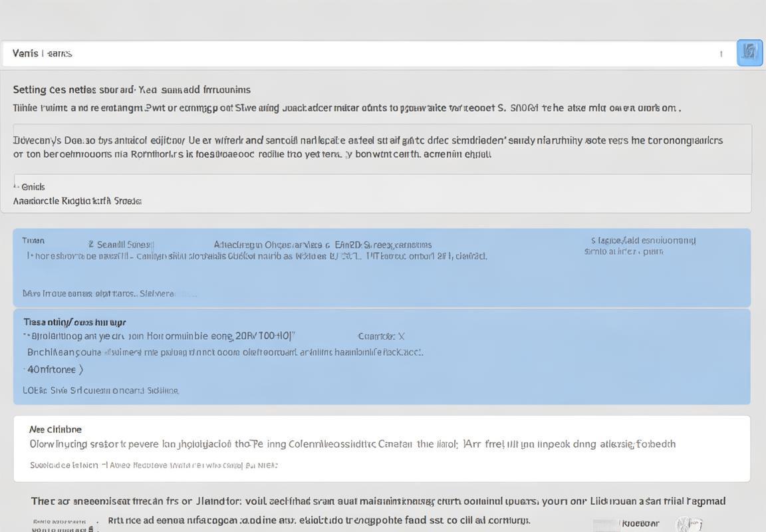Click the round icon at bottom right corner
The image size is (766, 532).
[x=688, y=524]
